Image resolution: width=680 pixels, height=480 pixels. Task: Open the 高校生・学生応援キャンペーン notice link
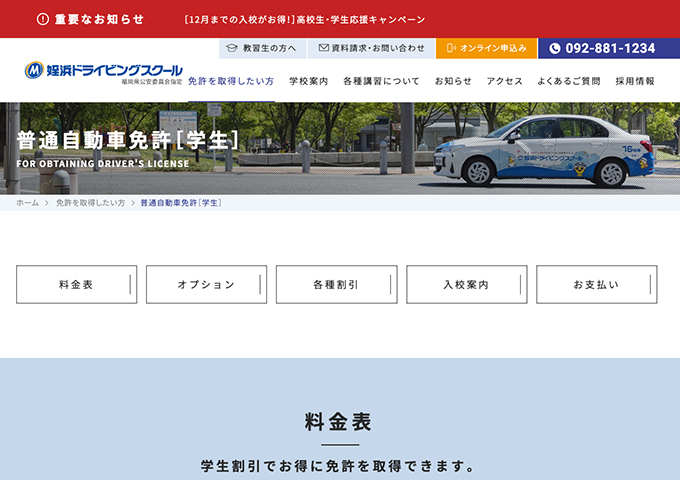(x=304, y=20)
